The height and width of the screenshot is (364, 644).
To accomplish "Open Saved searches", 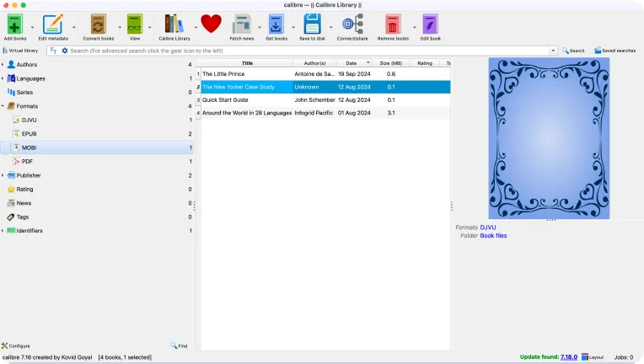I will tap(614, 51).
